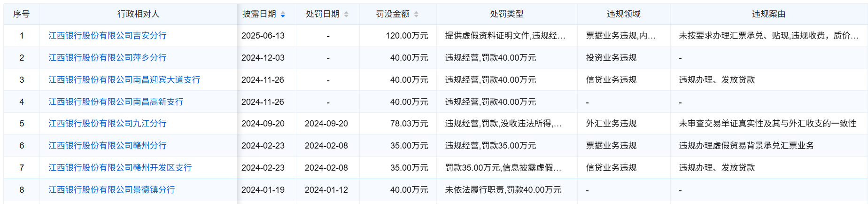Open 江西银行股份有限公司赣州分行 link
This screenshot has width=868, height=204.
point(107,146)
